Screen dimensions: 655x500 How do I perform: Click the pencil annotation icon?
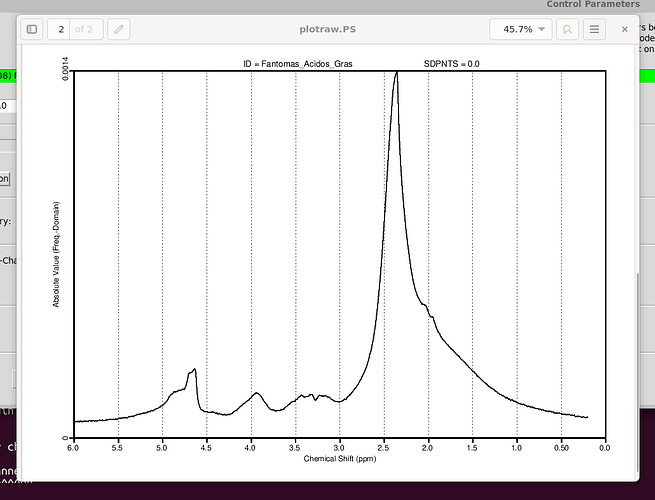pos(119,30)
